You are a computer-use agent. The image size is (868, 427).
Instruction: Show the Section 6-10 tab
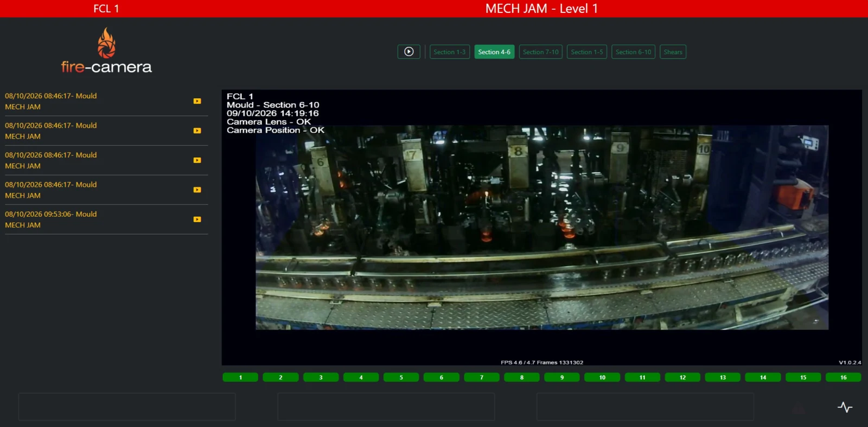point(634,52)
